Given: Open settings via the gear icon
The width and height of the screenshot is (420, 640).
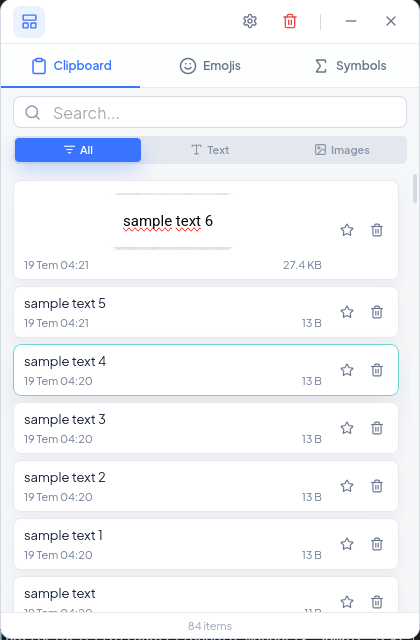Looking at the screenshot, I should (x=250, y=21).
